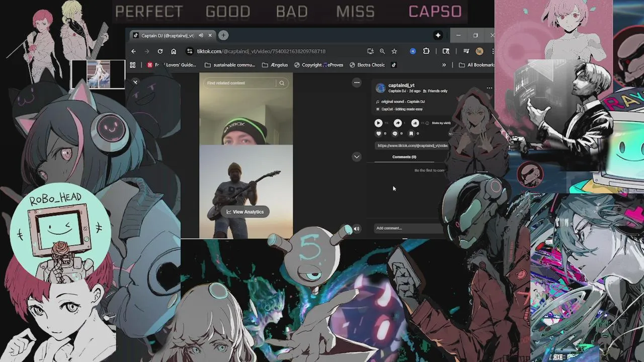The image size is (644, 362).
Task: Open the zoom magnifier in address bar
Action: click(x=382, y=51)
